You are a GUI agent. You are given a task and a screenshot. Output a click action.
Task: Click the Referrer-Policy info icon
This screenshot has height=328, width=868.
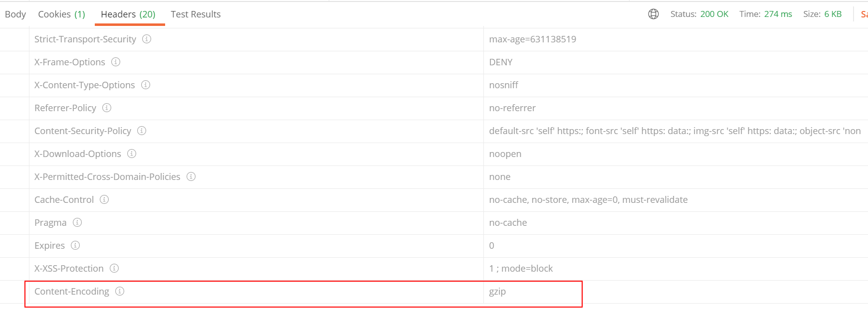(x=106, y=108)
